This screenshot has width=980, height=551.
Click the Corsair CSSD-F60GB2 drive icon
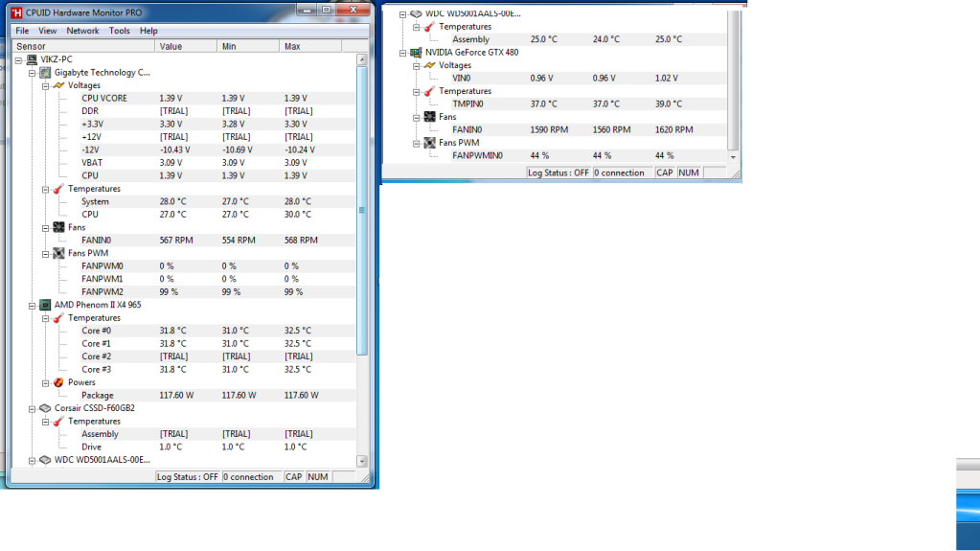tap(45, 408)
